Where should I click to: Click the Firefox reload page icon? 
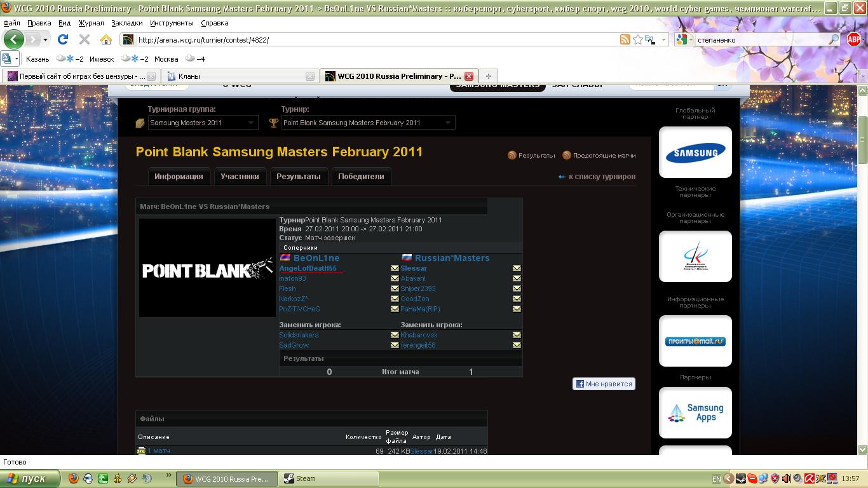[63, 39]
